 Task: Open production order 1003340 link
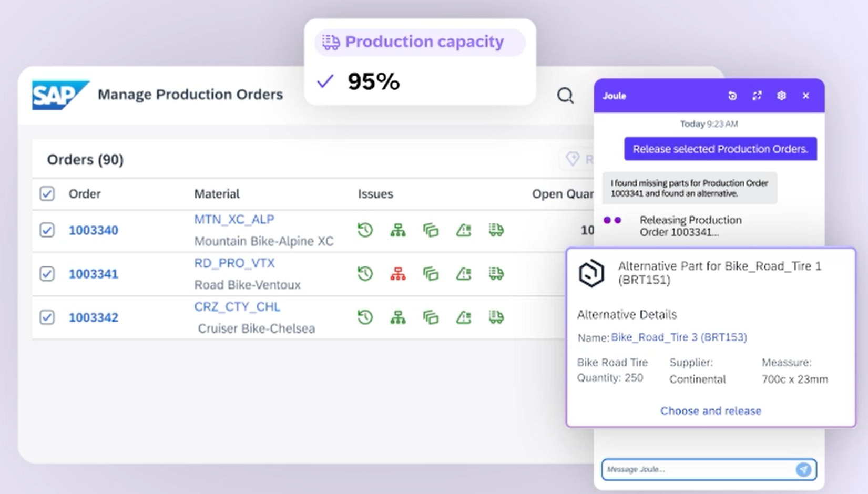coord(94,230)
